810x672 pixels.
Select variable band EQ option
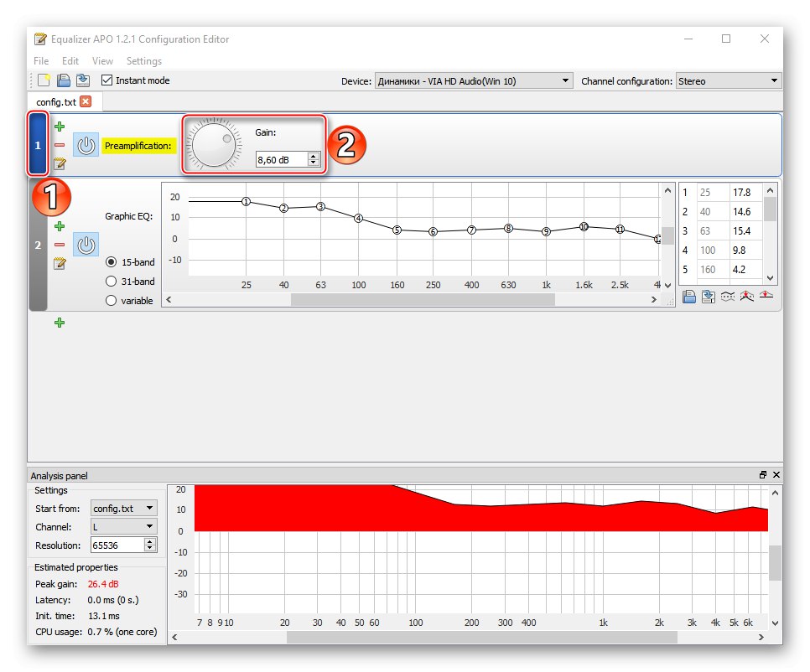click(111, 300)
